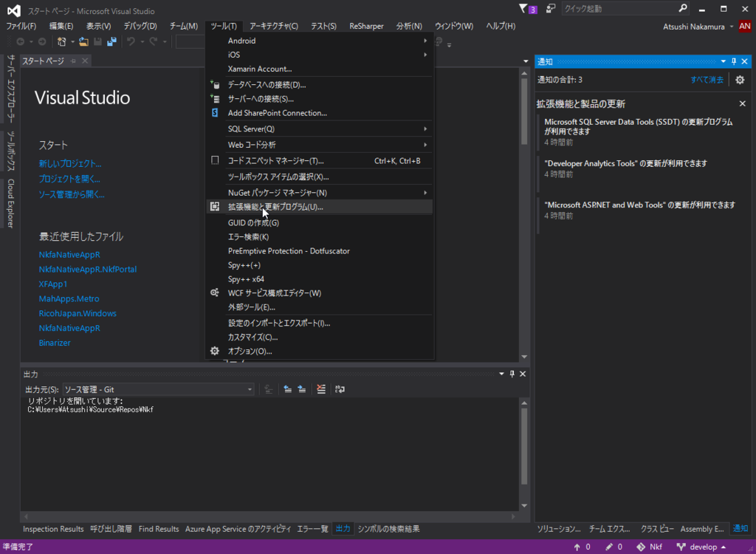Open the New Project button dropdown arrow

73,42
